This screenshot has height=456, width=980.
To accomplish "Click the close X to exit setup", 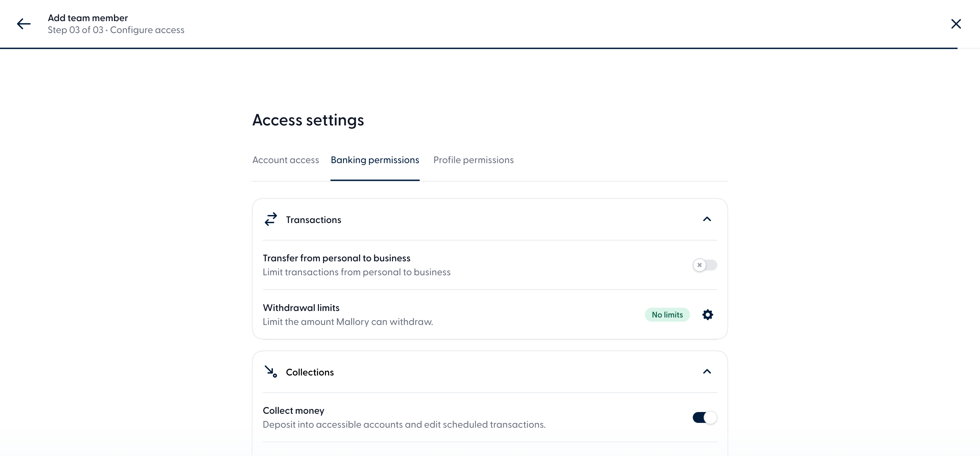I will (956, 24).
